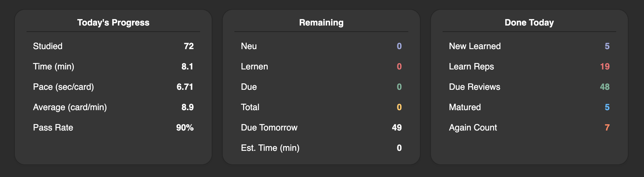Click the Lernen row label

(x=254, y=67)
